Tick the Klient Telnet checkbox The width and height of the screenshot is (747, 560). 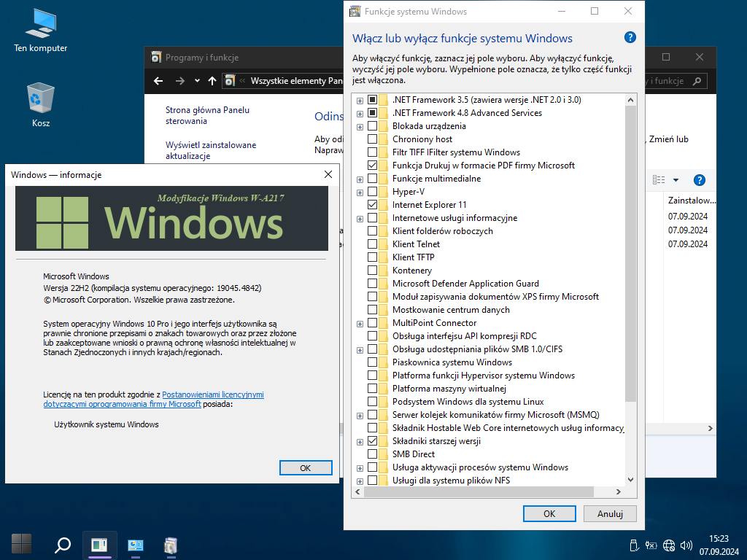373,244
